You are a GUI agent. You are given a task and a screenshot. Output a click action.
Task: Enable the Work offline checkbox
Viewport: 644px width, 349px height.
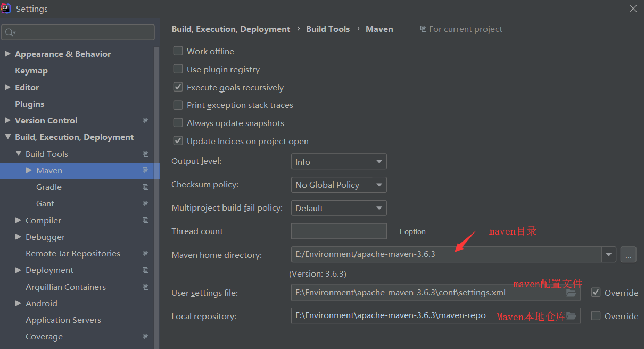178,51
